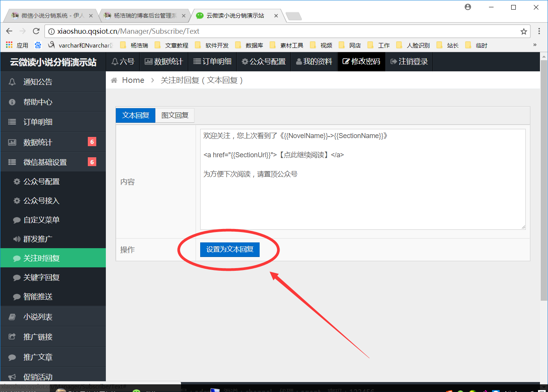Close the 云微读小说分销演示站 browser tab
Viewport: 548px width, 392px height.
coord(276,16)
